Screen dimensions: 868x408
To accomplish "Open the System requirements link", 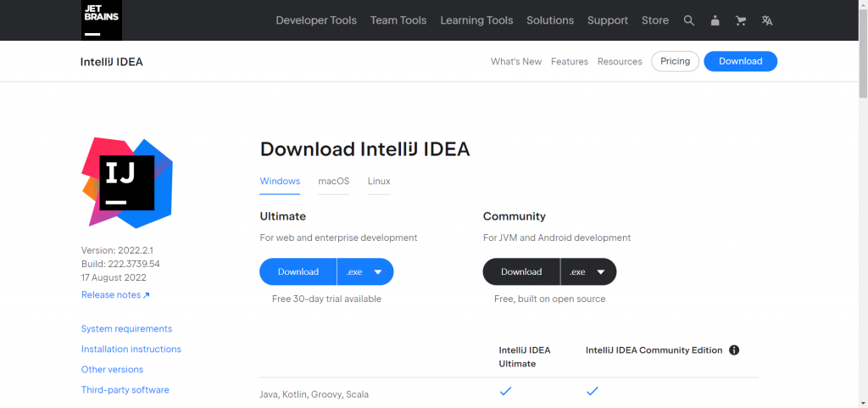I will coord(127,329).
